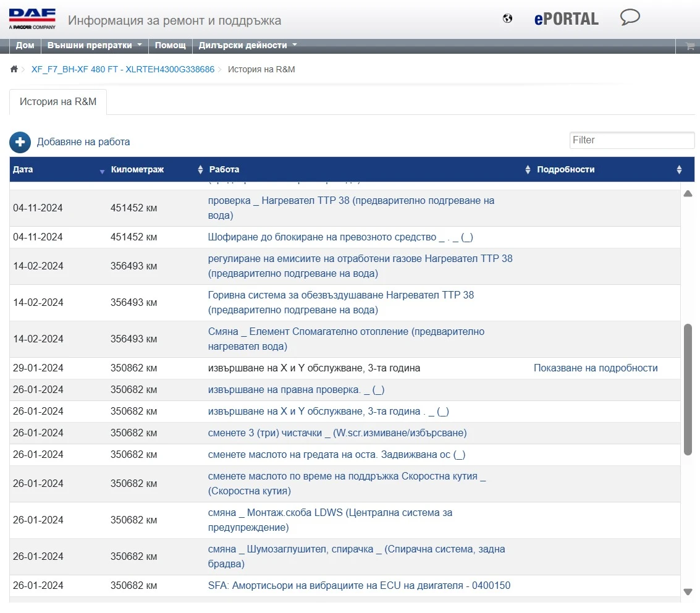Screen dimensions: 700x613
Task: Expand the Дилърски дейности dropdown menu
Action: [247, 45]
